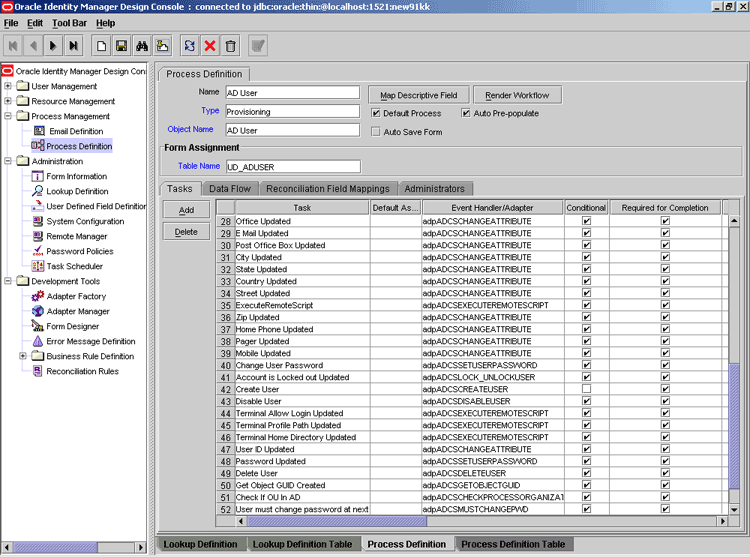Open the File menu
This screenshot has width=750, height=558.
pos(11,23)
